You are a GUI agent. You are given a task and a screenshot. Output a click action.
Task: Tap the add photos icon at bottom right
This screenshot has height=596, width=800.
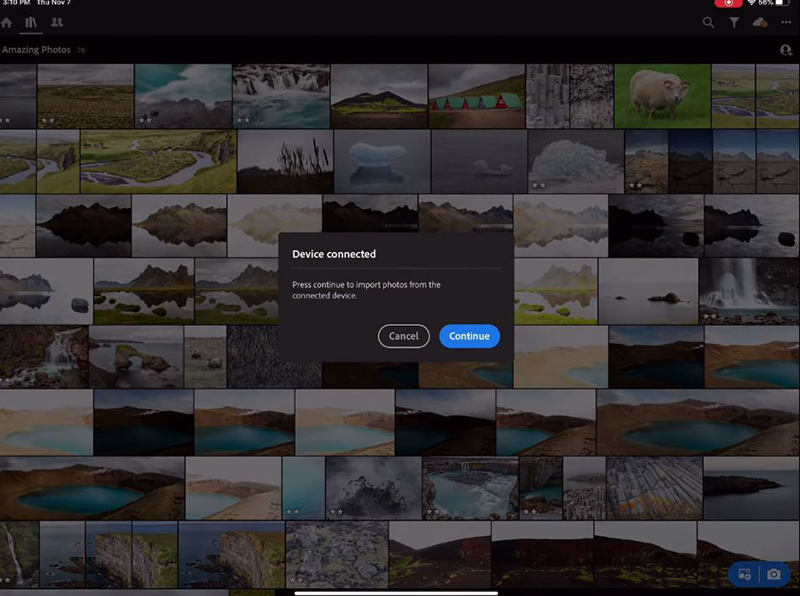point(744,575)
